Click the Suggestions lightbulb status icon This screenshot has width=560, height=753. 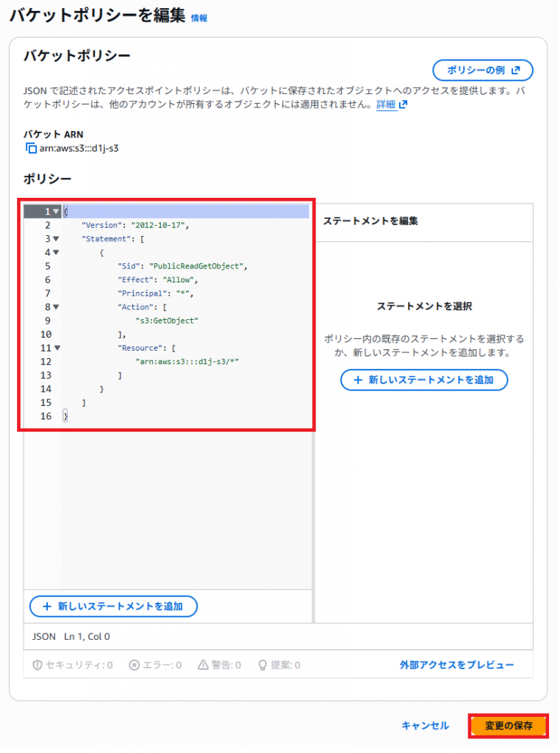tap(261, 665)
